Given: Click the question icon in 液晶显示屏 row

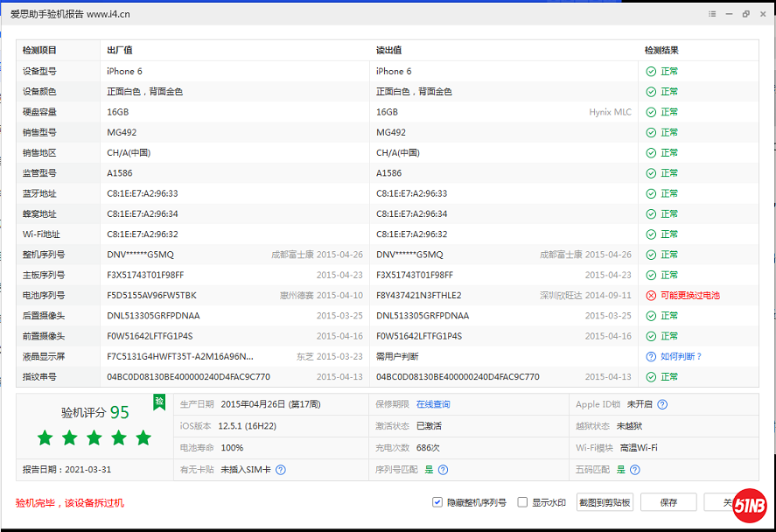Looking at the screenshot, I should pyautogui.click(x=651, y=356).
